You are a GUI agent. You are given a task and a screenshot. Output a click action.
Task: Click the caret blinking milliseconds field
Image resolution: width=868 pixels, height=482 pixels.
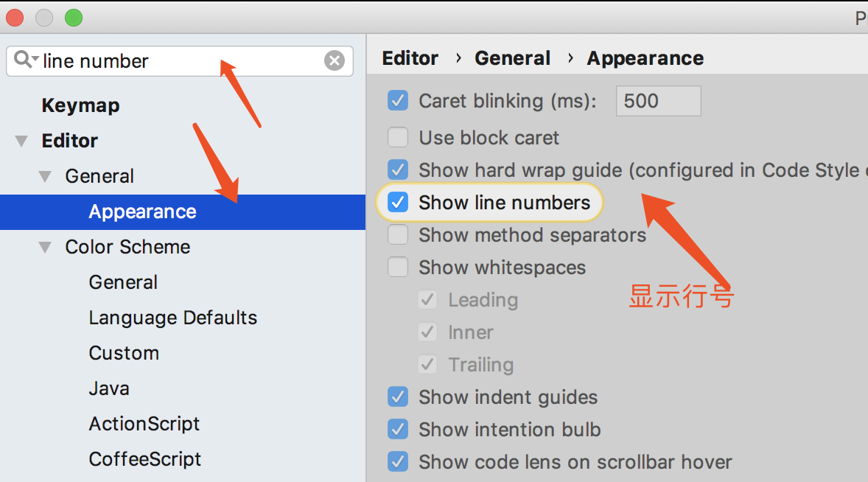(x=658, y=101)
